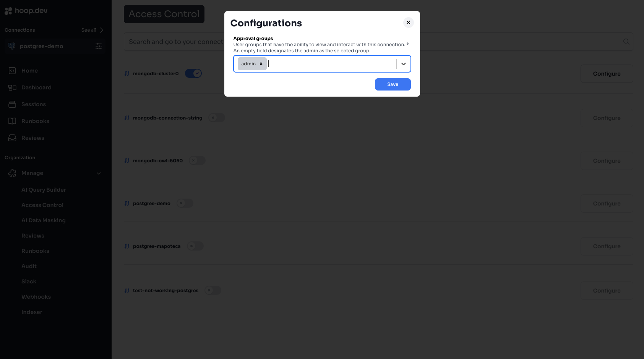This screenshot has width=644, height=359.
Task: Select the Home icon in sidebar
Action: (12, 70)
